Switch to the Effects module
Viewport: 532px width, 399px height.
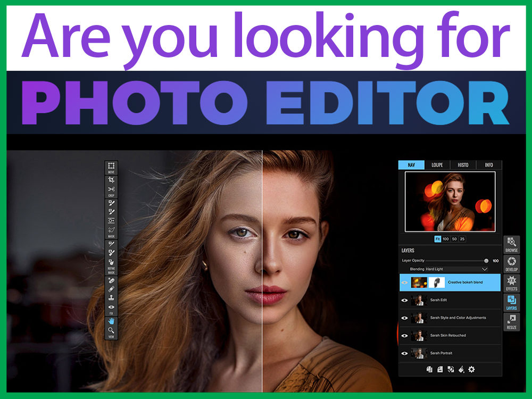pyautogui.click(x=511, y=282)
